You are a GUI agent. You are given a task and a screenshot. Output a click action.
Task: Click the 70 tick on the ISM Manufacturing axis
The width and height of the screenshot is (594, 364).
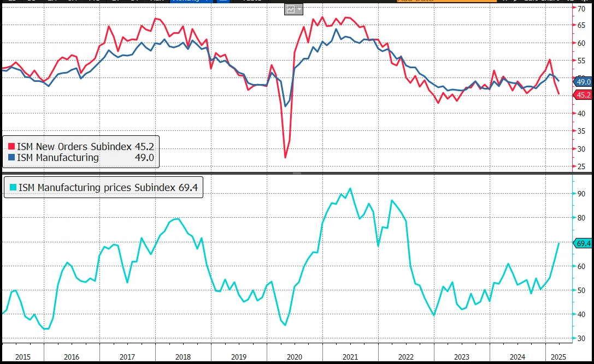point(581,8)
